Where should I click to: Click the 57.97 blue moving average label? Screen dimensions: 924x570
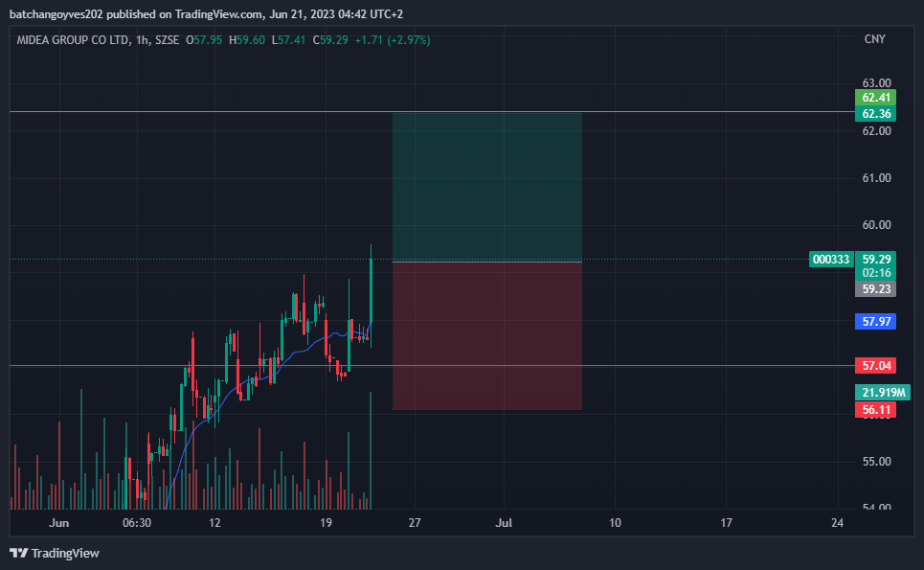pos(876,321)
